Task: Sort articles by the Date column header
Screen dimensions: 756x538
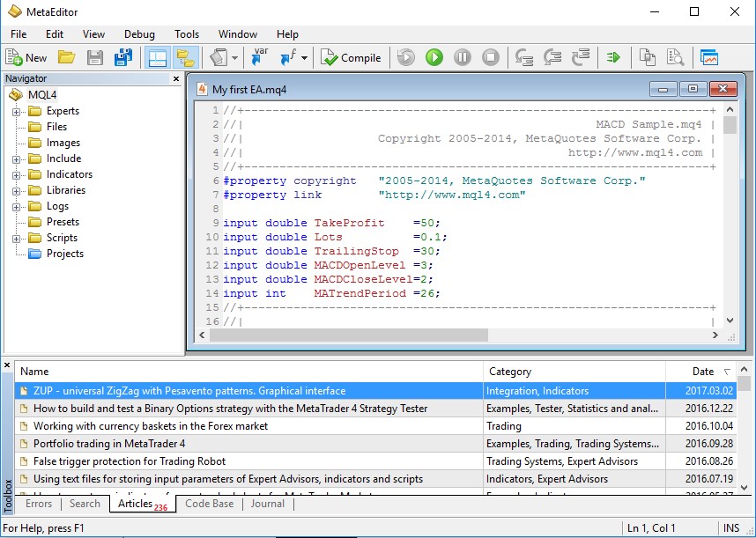Action: (x=702, y=372)
